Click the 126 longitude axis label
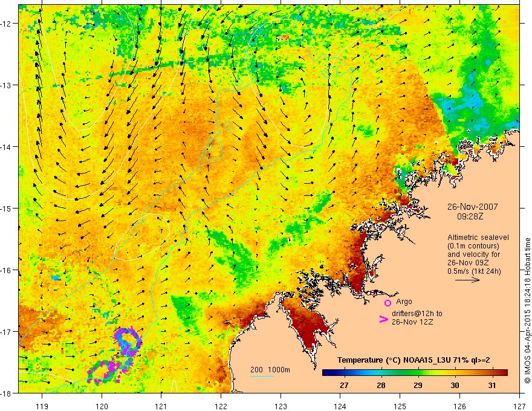532x411 pixels. coord(459,406)
